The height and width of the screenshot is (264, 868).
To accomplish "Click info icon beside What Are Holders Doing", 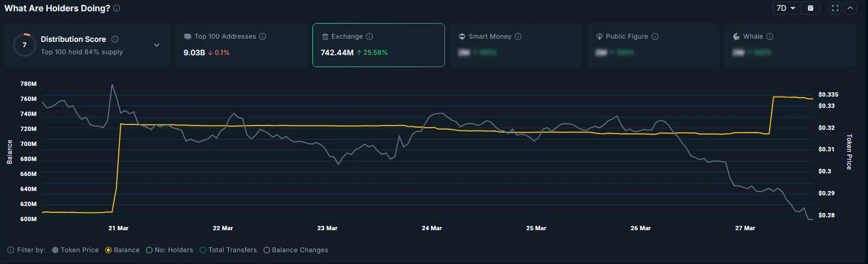I will (x=116, y=8).
